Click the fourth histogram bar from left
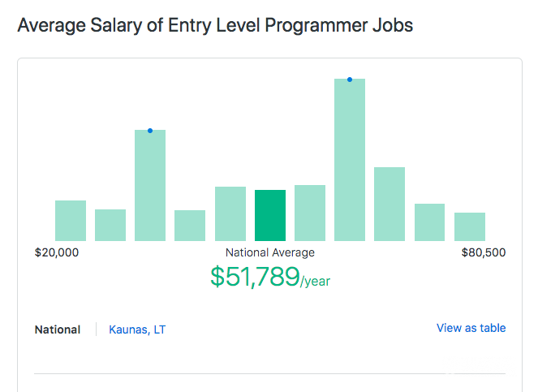538x392 pixels. [x=190, y=226]
